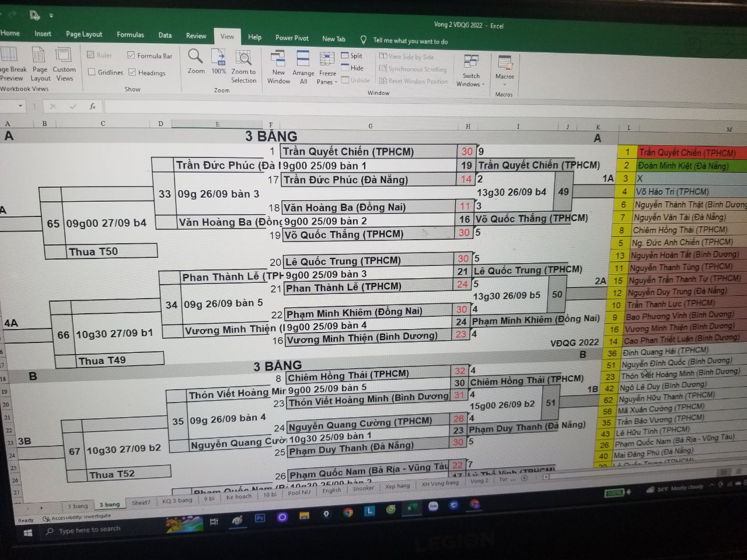The height and width of the screenshot is (560, 747).
Task: Open Photoshop from the taskbar
Action: click(x=260, y=517)
